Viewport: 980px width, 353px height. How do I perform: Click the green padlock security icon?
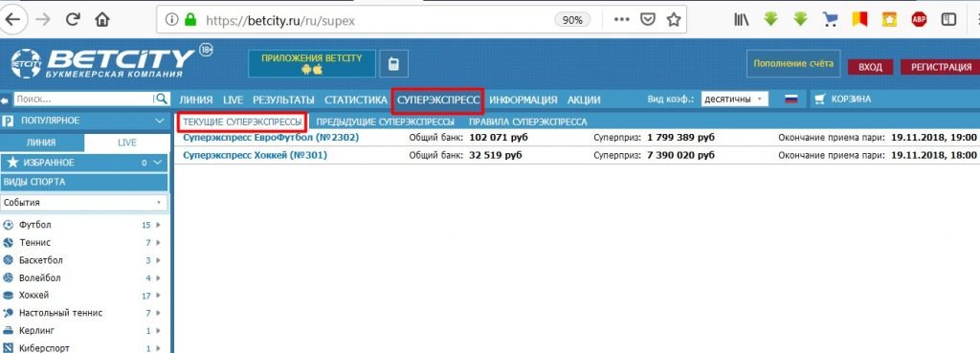tap(190, 20)
